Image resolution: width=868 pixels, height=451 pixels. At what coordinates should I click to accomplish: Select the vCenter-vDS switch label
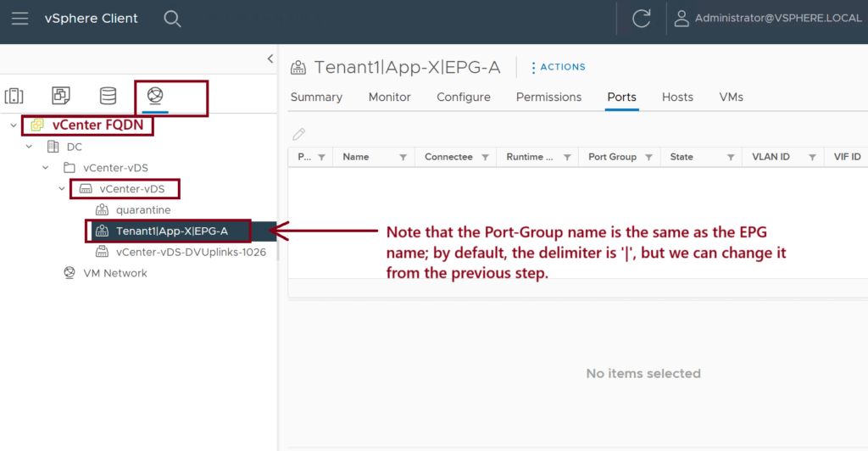click(131, 189)
